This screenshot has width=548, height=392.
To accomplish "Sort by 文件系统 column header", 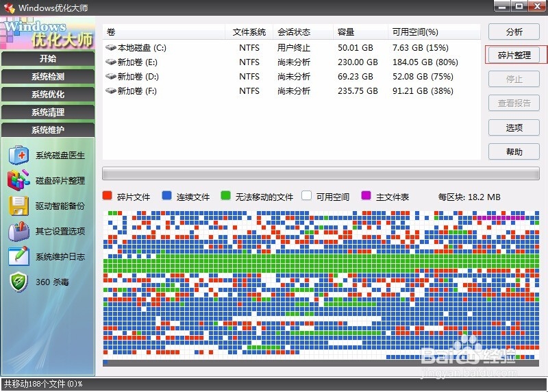I will click(x=249, y=32).
